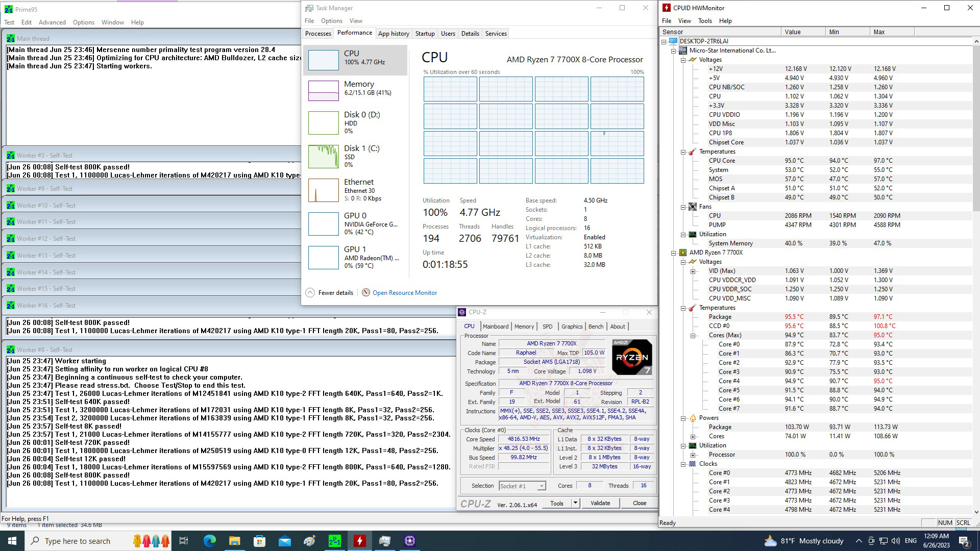Select the Memory graph in Task Manager

pyautogui.click(x=324, y=90)
